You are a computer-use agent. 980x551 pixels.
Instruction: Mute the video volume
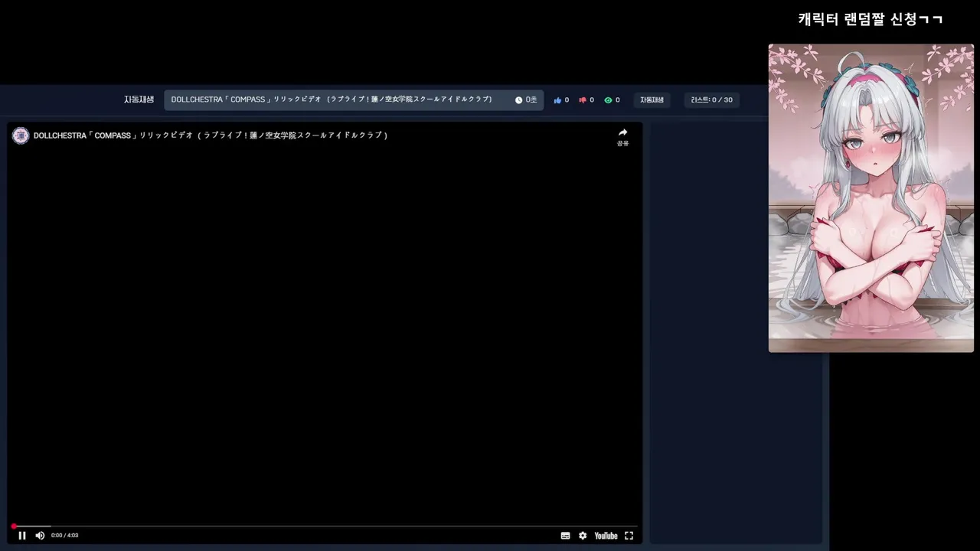(x=40, y=536)
